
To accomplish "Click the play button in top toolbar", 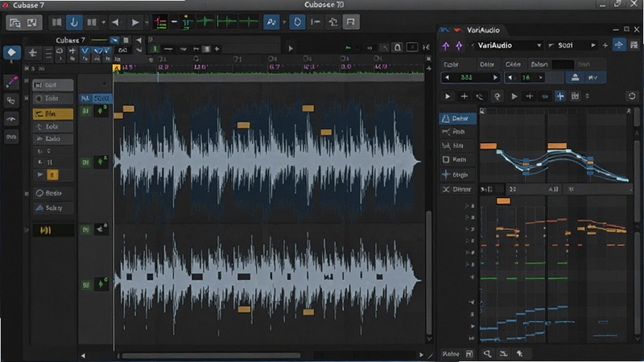I will [134, 23].
